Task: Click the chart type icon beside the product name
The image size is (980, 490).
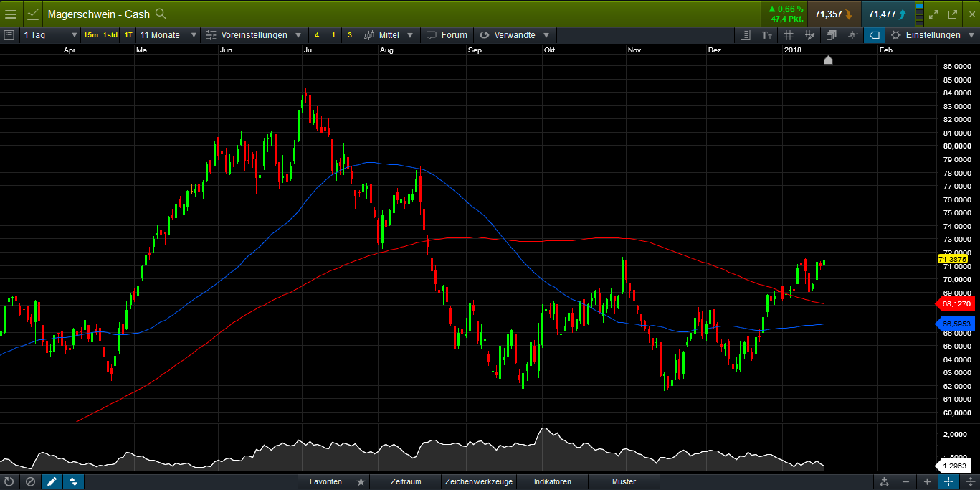Action: [x=33, y=14]
